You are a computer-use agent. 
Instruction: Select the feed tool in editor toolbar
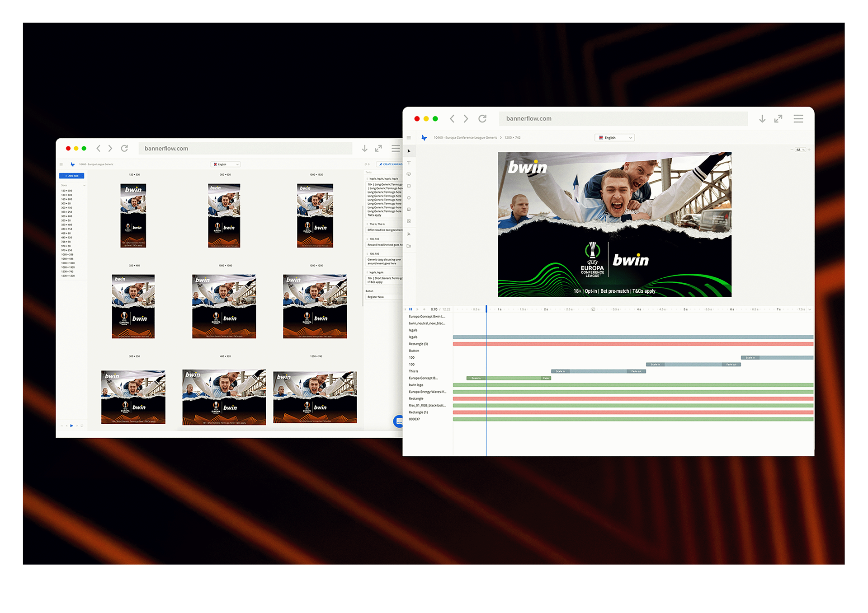409,234
